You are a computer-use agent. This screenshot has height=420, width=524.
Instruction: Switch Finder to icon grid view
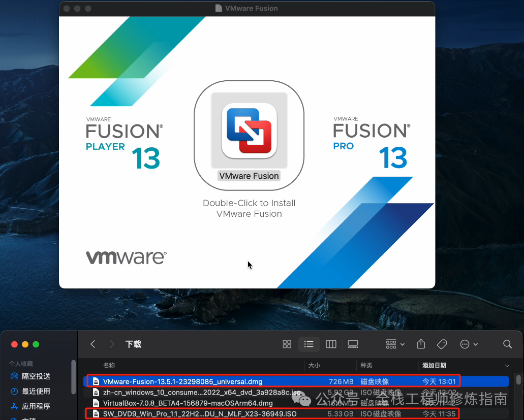click(287, 344)
